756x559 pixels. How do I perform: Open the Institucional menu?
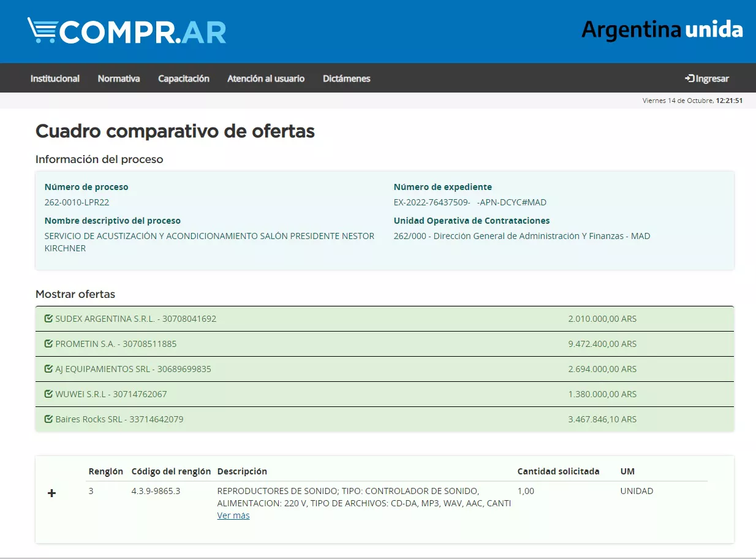[55, 78]
